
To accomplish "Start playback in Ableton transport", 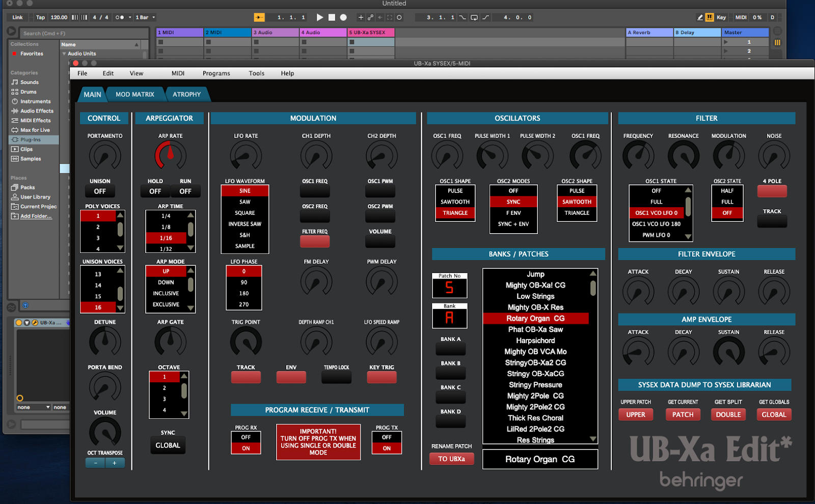I will point(320,17).
